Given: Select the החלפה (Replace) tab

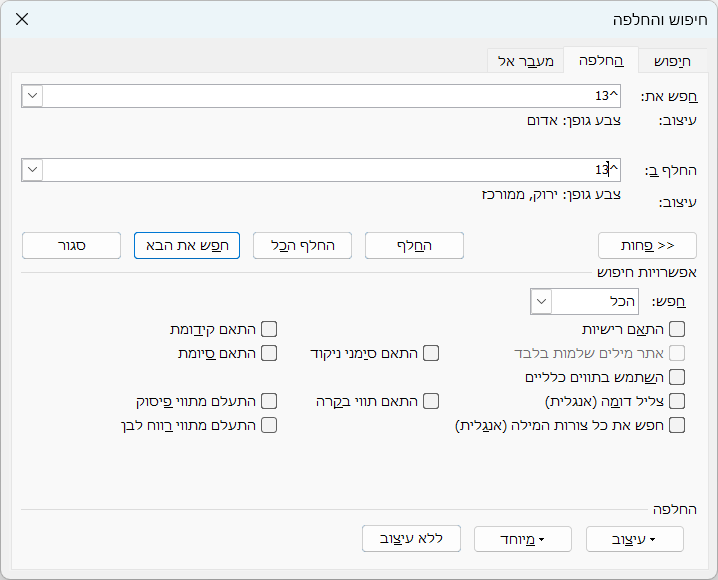Looking at the screenshot, I should click(x=601, y=60).
